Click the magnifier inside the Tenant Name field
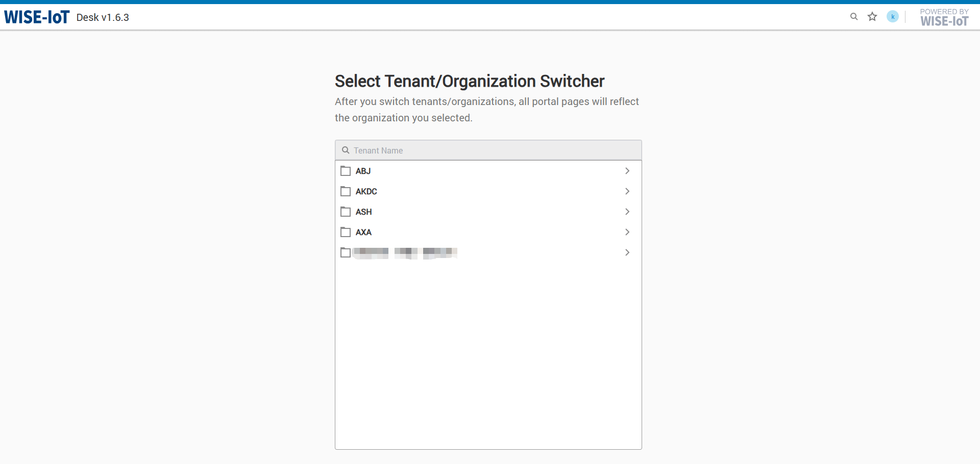Image resolution: width=980 pixels, height=464 pixels. pos(346,150)
